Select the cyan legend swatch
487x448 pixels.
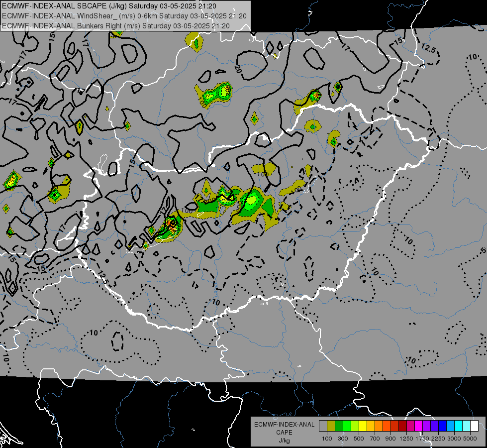click(459, 426)
